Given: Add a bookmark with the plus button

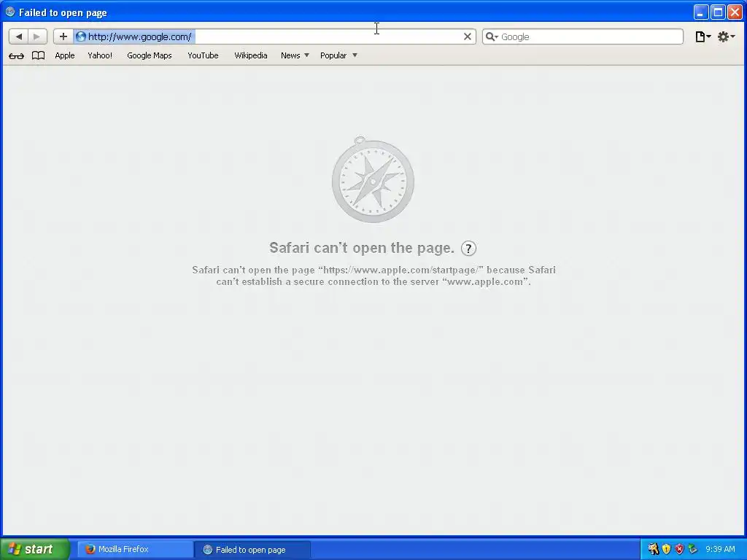Looking at the screenshot, I should tap(63, 36).
